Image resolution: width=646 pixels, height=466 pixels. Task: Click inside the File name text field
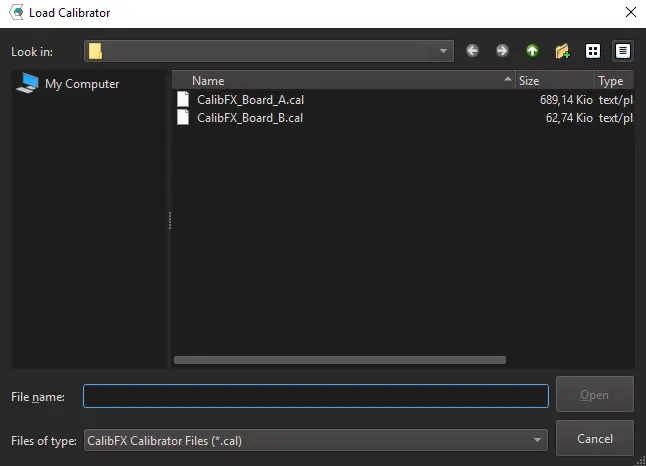click(x=315, y=396)
